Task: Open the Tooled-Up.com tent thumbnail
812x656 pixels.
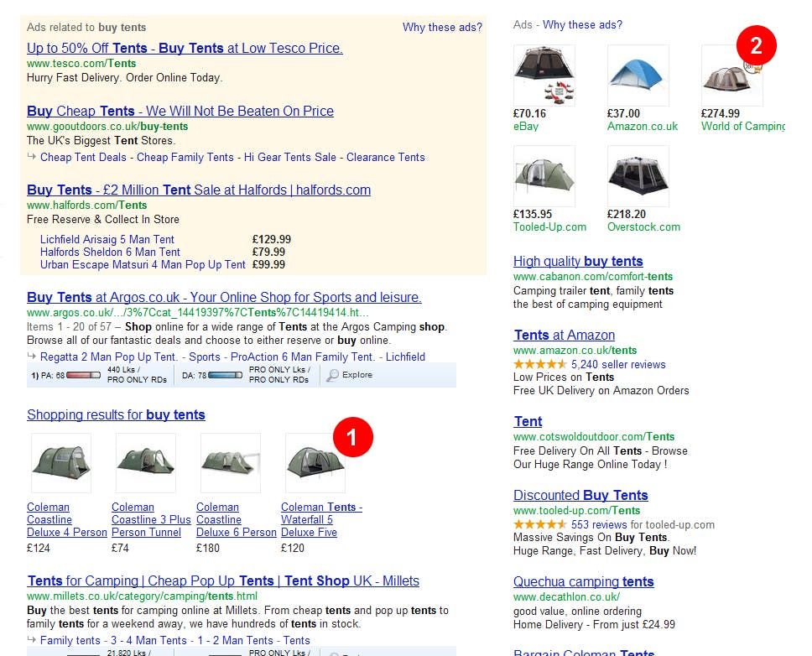Action: coord(544,176)
